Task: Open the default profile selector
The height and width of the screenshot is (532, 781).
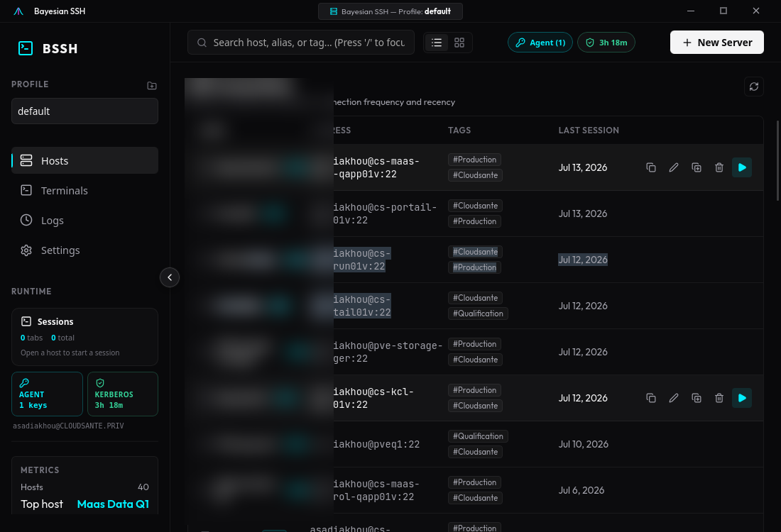Action: tap(84, 111)
